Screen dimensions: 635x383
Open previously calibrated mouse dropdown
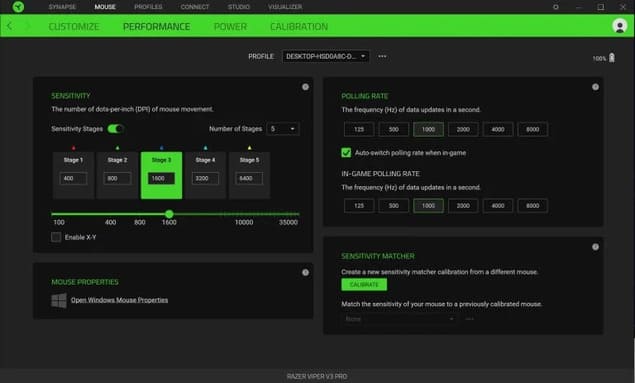399,319
